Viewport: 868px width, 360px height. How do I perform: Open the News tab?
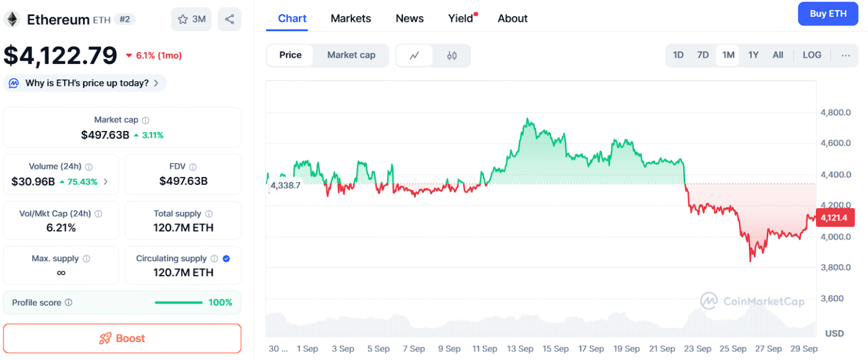pyautogui.click(x=410, y=19)
